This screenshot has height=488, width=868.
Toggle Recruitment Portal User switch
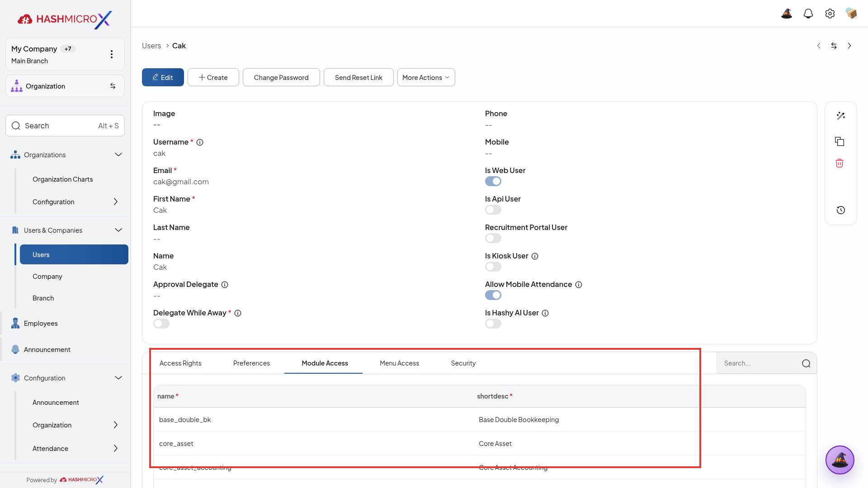(x=493, y=238)
